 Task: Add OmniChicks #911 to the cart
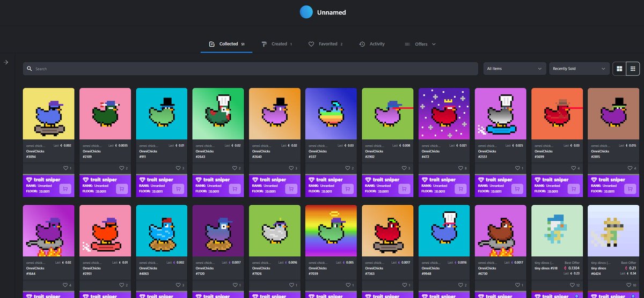pos(179,189)
